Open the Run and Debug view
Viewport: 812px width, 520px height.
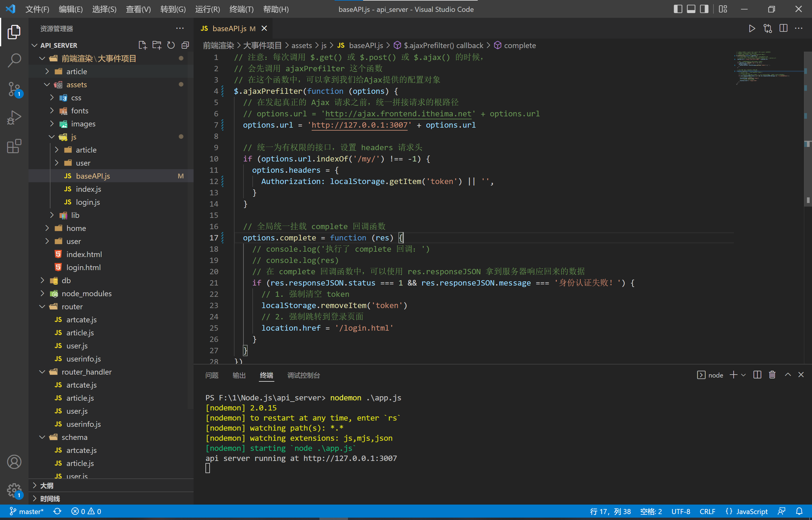[14, 118]
